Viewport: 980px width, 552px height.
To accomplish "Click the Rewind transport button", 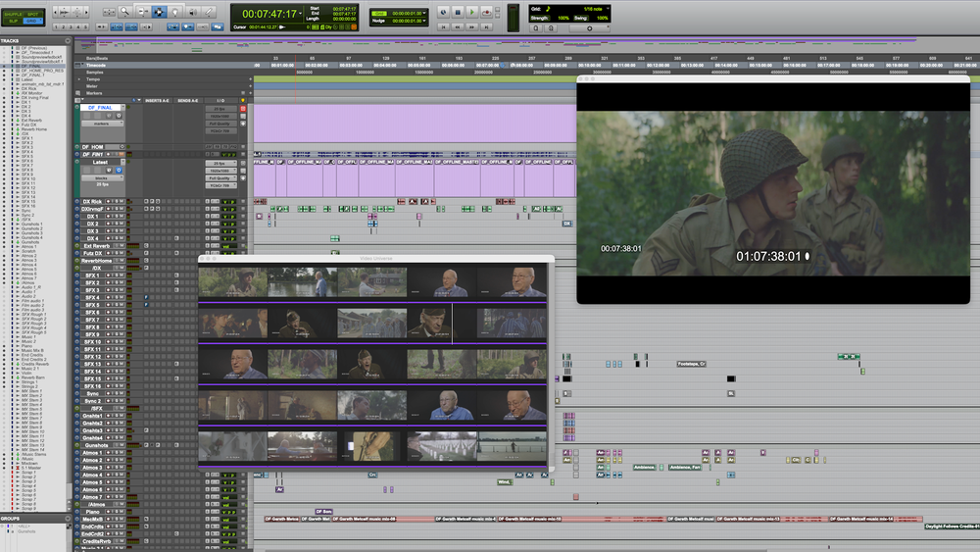I will point(458,26).
